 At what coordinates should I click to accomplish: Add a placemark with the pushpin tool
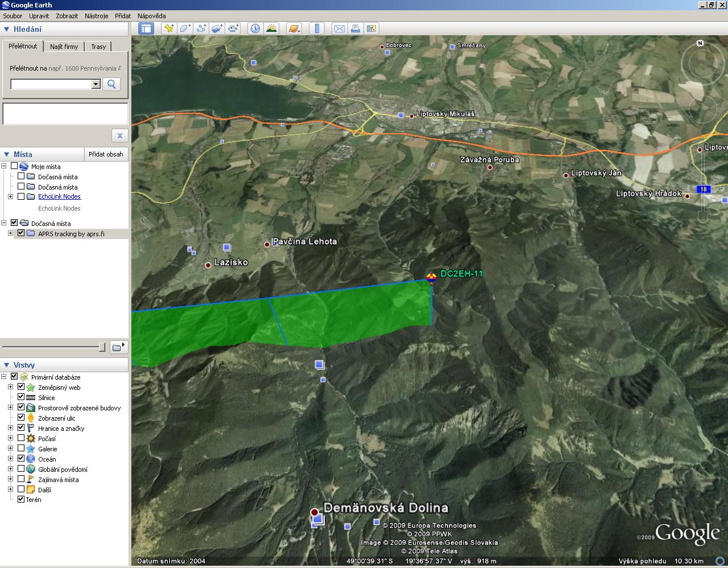168,28
